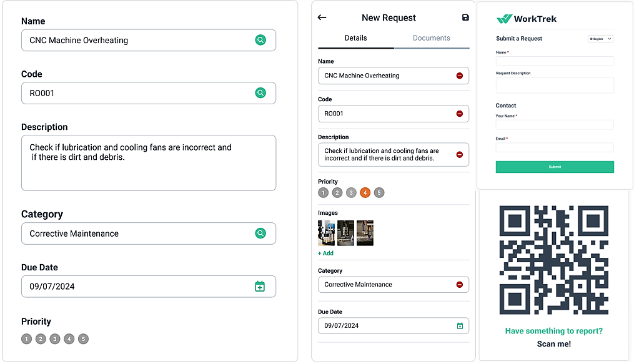Open the Category lookup magnifier icon

260,233
